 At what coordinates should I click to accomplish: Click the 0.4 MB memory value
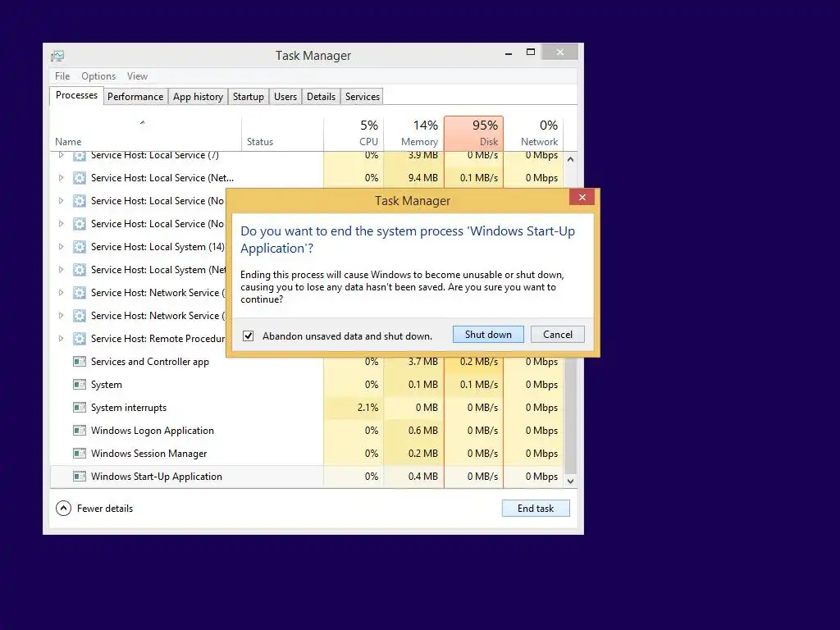point(423,477)
